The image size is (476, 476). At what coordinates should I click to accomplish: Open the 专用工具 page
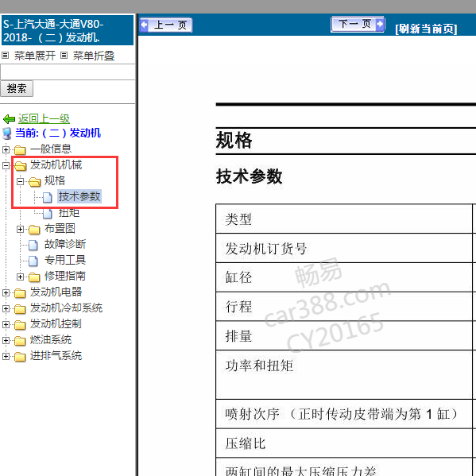(x=65, y=260)
